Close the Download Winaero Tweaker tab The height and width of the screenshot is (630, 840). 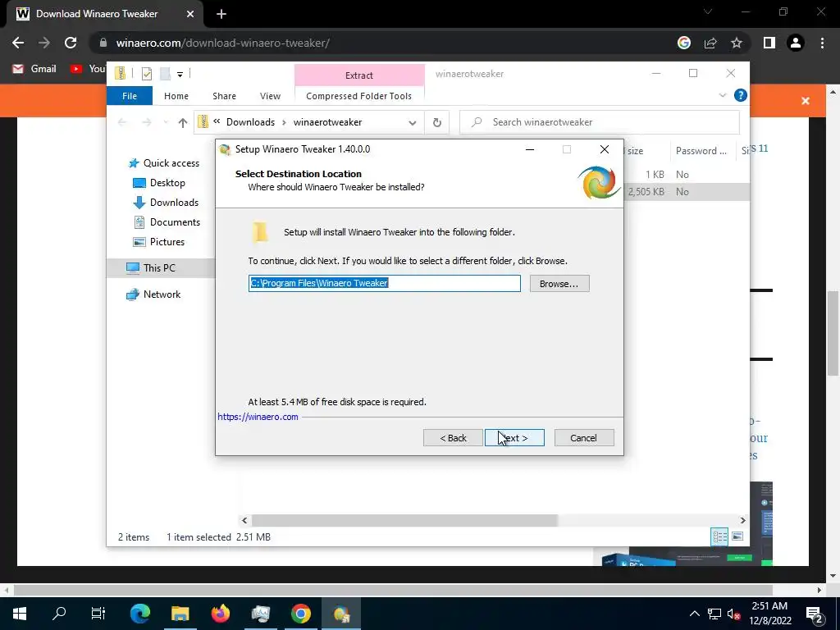pyautogui.click(x=190, y=14)
